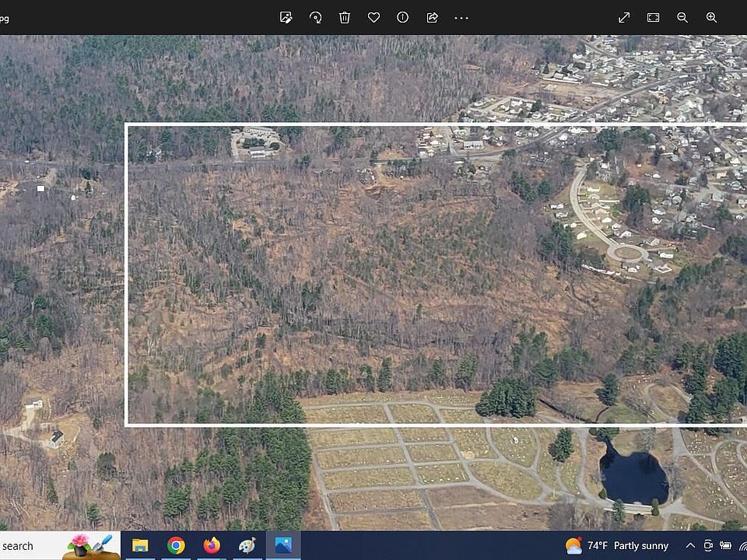The image size is (747, 560).
Task: Fit the image to the window
Action: coord(652,17)
